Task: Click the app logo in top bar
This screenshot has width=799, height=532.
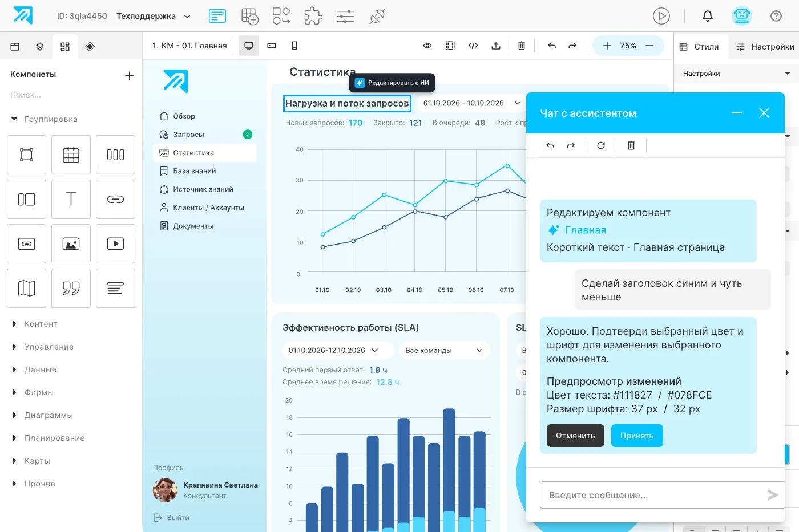Action: click(x=23, y=15)
